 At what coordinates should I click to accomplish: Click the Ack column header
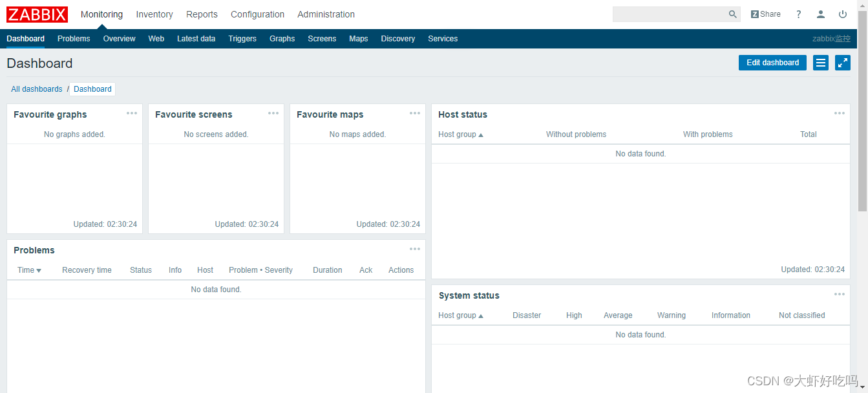[366, 270]
